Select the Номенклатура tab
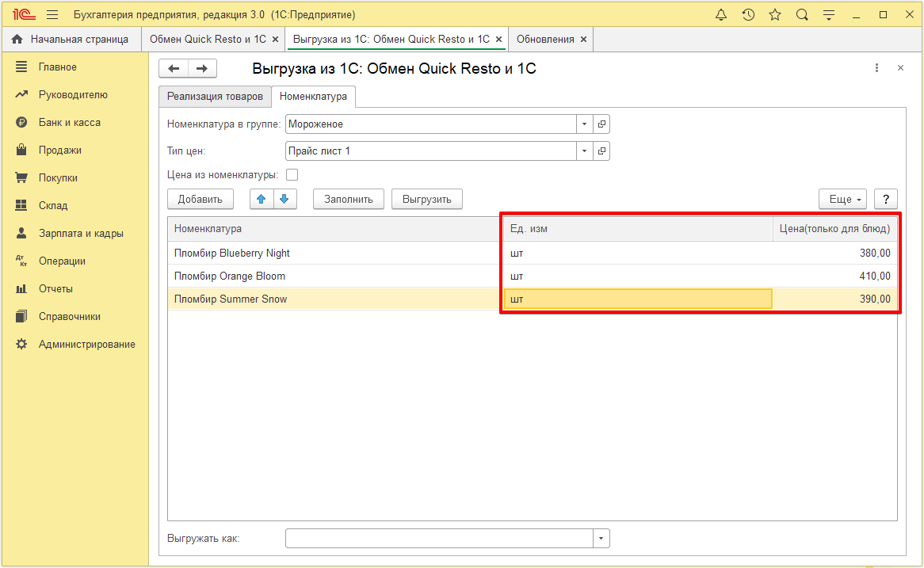924x568 pixels. click(314, 97)
